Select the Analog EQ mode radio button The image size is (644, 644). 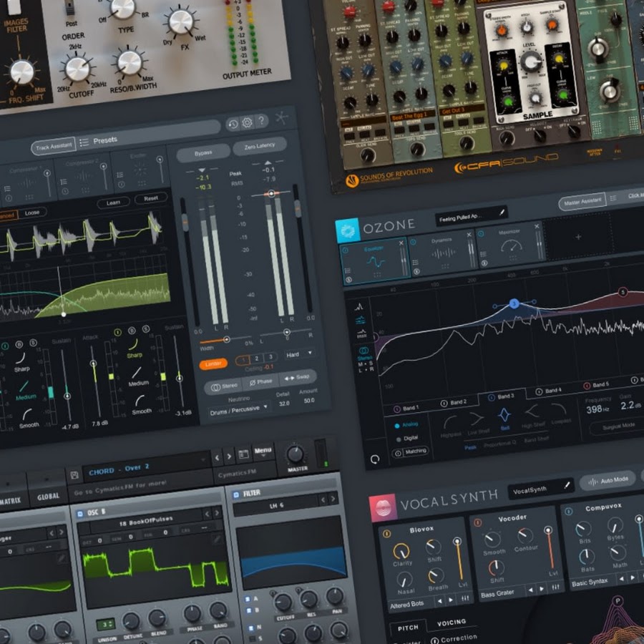coord(396,426)
